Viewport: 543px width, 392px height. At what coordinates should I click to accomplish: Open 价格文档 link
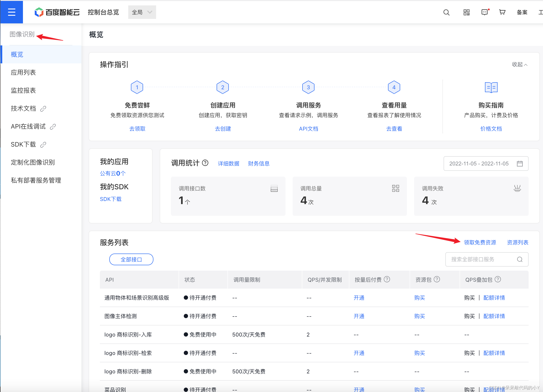[491, 129]
